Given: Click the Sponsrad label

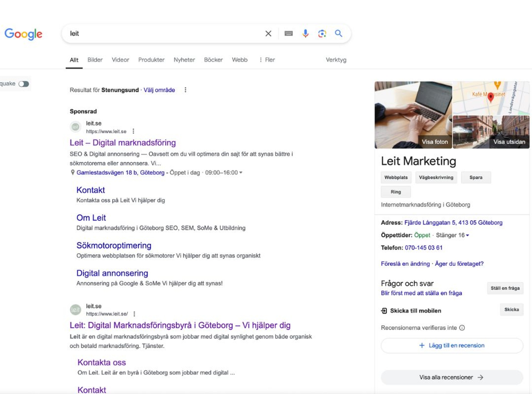Looking at the screenshot, I should point(83,111).
